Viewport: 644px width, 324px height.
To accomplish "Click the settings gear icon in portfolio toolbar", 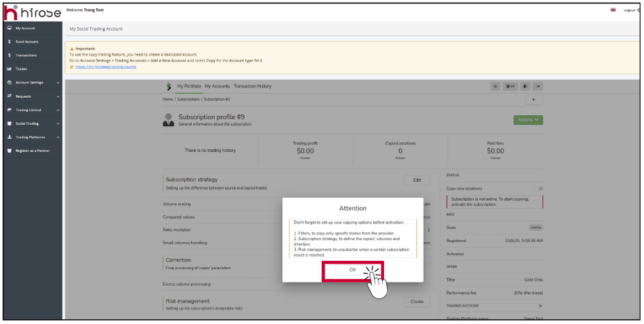I will pyautogui.click(x=495, y=87).
